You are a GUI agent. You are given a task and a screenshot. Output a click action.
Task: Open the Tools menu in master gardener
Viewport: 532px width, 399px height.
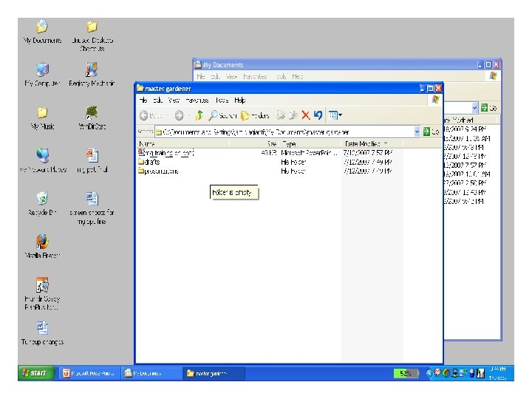222,100
